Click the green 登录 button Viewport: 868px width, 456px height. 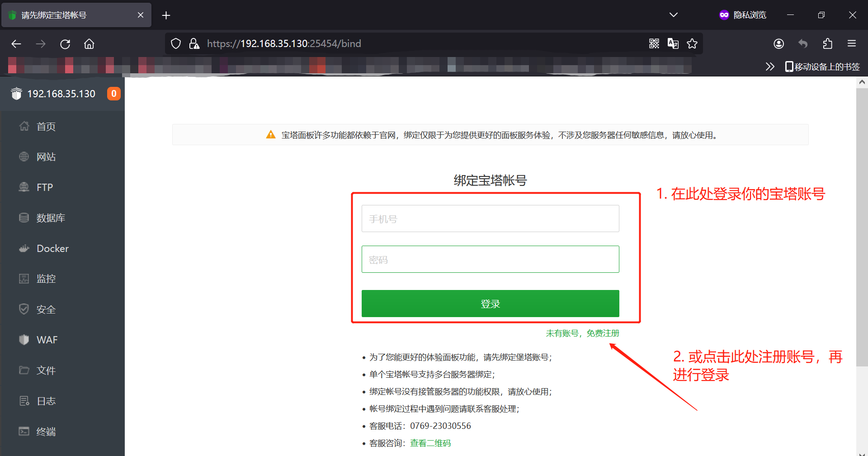490,304
